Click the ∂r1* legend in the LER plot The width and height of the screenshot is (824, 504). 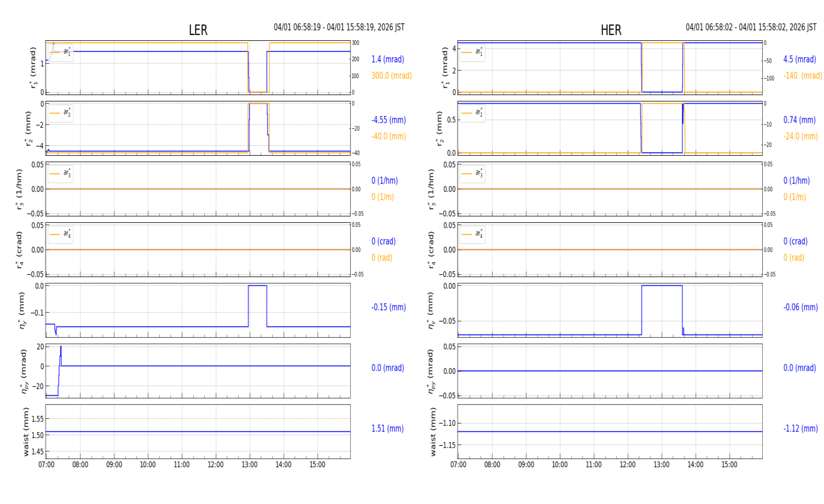point(61,52)
